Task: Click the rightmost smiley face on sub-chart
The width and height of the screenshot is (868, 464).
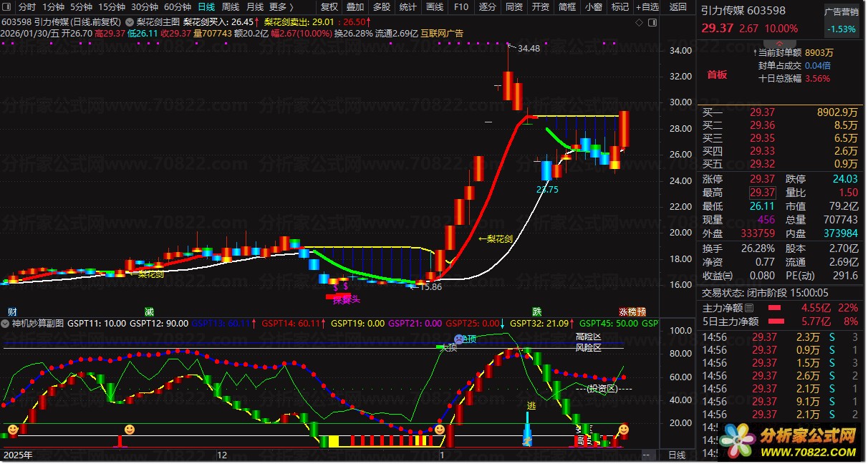Action: tap(624, 429)
